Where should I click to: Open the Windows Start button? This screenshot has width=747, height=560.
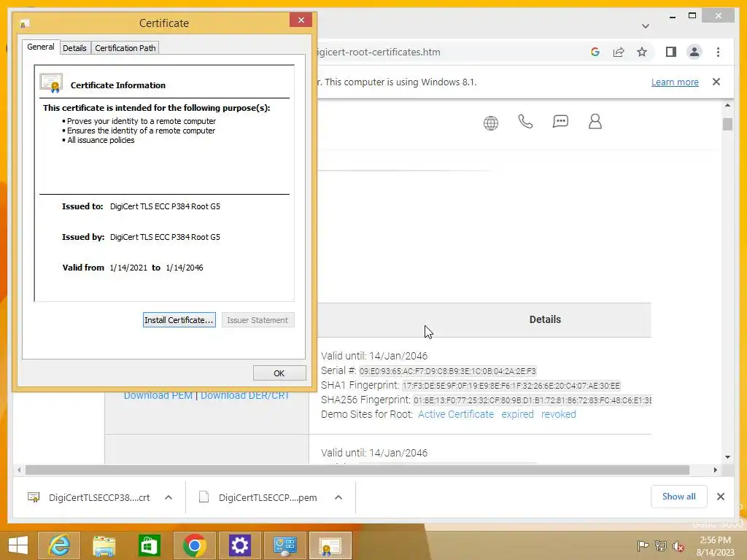pos(18,545)
